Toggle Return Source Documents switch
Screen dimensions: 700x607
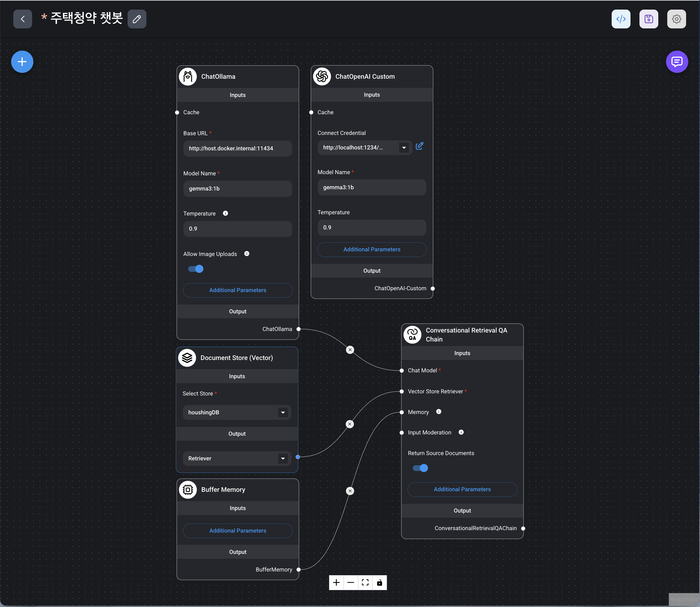pos(420,468)
